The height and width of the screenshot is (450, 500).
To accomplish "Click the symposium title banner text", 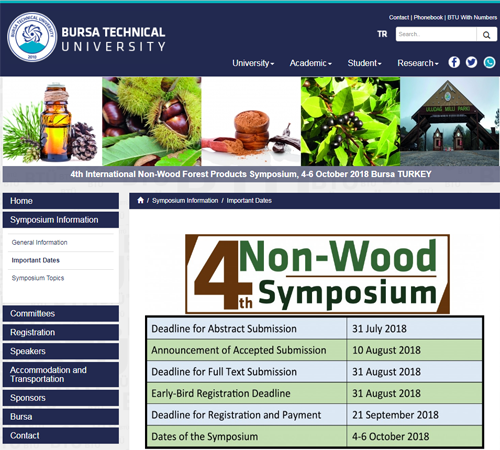I will pos(251,174).
